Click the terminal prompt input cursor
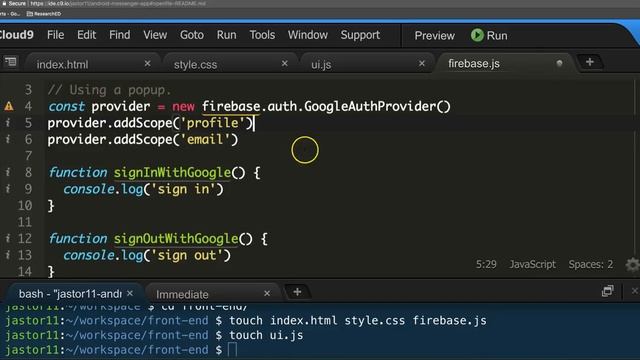 232,350
